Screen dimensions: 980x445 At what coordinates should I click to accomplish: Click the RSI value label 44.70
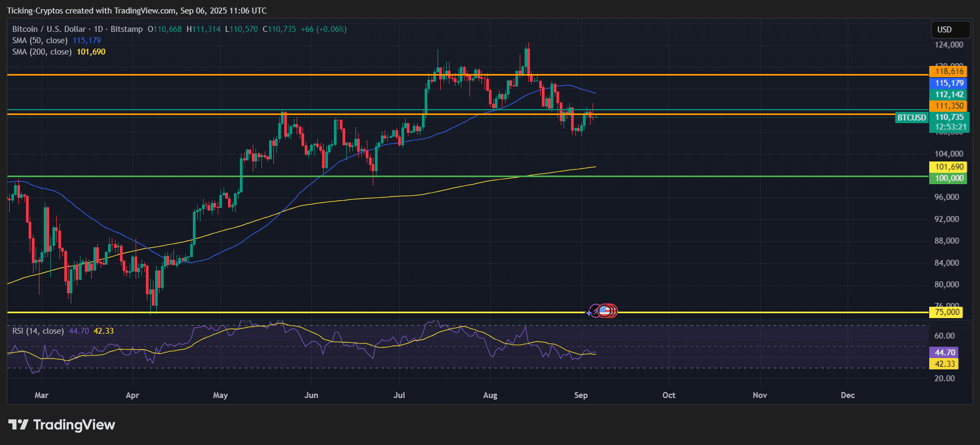coord(944,352)
